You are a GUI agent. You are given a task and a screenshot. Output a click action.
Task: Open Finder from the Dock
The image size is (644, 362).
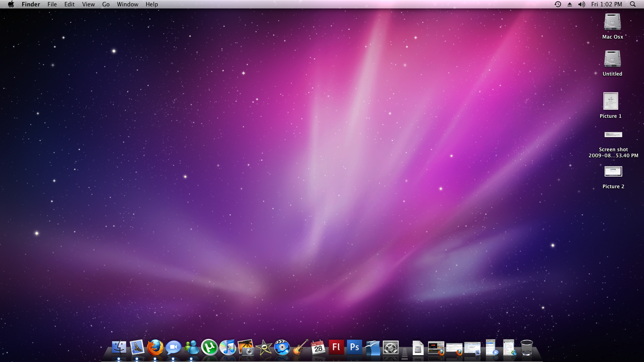[x=119, y=348]
